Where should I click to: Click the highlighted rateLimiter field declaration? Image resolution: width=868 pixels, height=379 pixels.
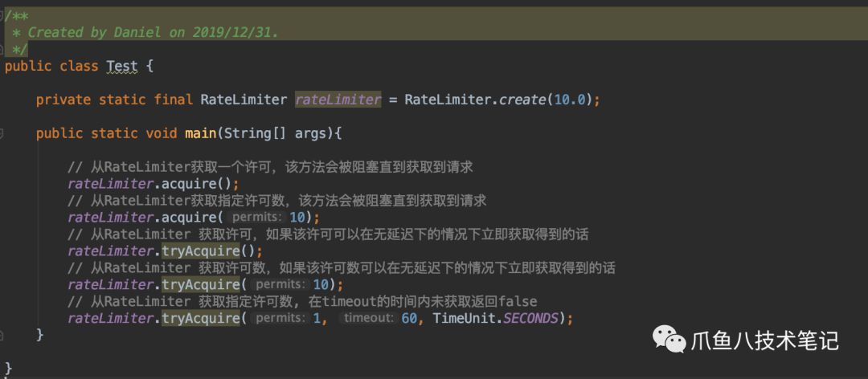tap(338, 100)
